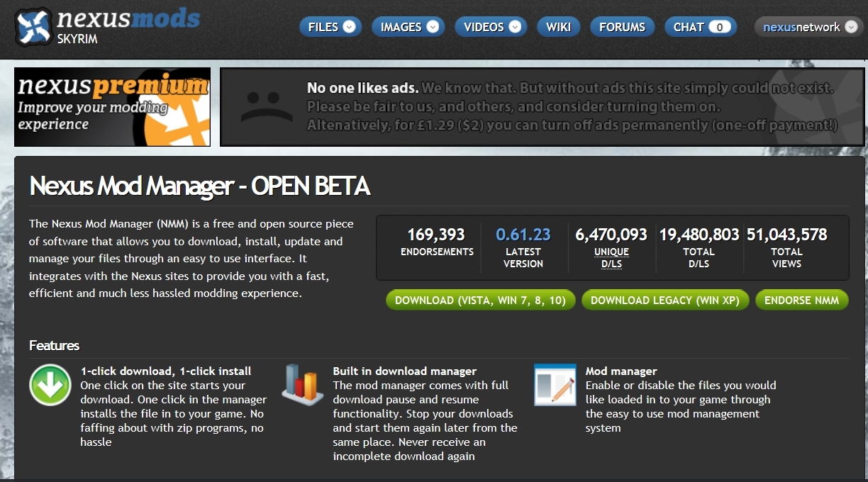Expand the VIDEOS dropdown arrow

point(514,27)
